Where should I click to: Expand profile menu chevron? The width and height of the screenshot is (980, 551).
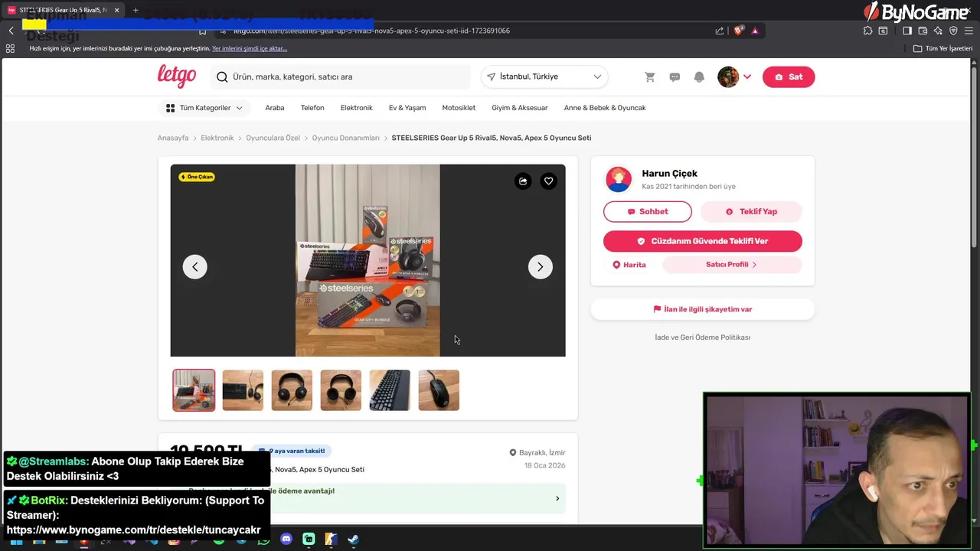point(747,77)
